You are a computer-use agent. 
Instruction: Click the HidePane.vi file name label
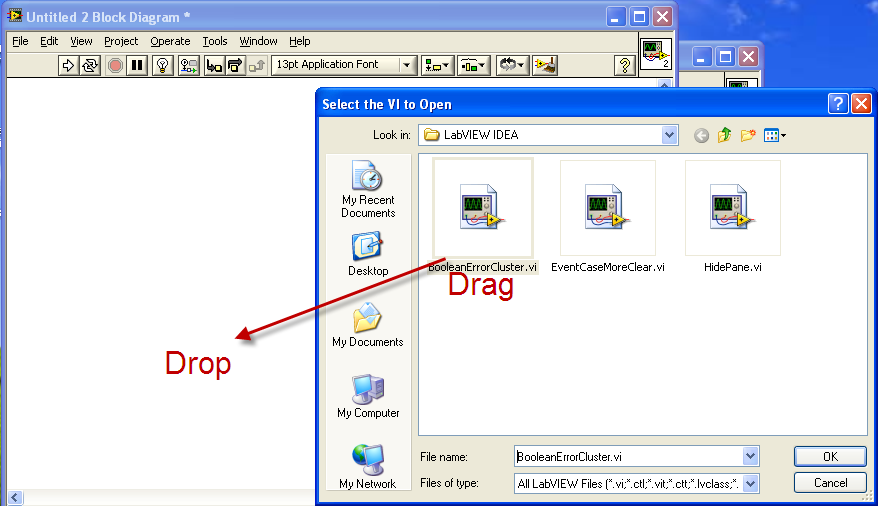click(733, 267)
